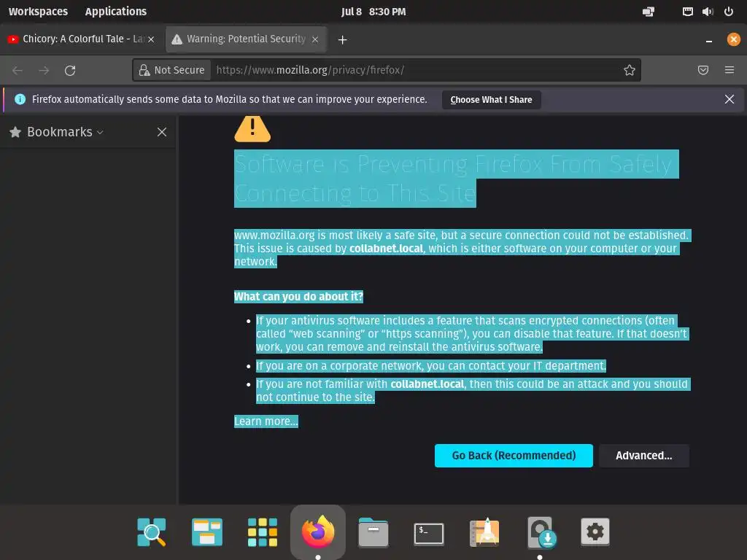Close the Bookmarks sidebar
The width and height of the screenshot is (747, 560).
[x=162, y=132]
